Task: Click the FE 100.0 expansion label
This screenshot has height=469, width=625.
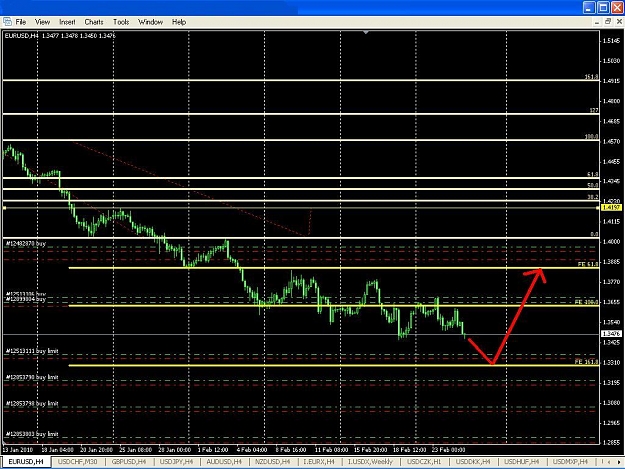Action: pyautogui.click(x=586, y=302)
